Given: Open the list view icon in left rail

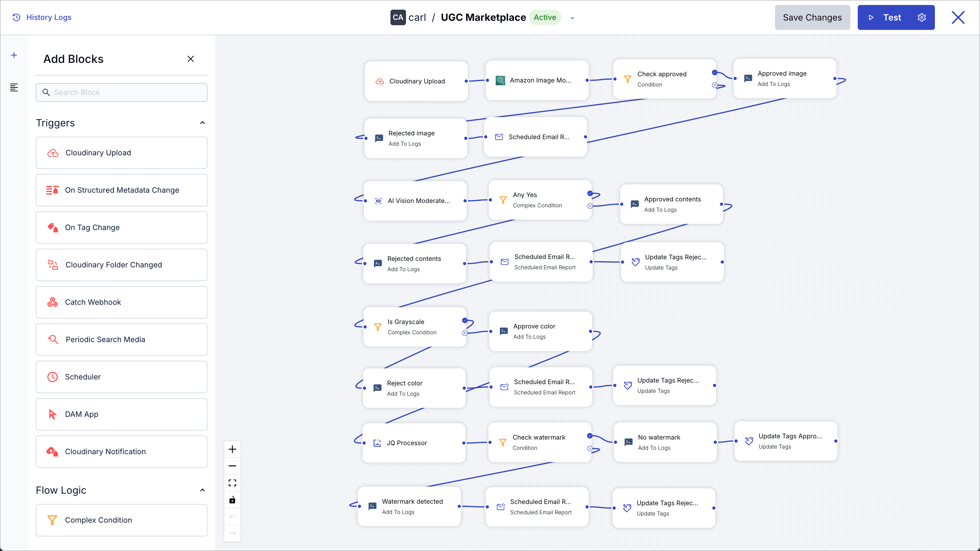Looking at the screenshot, I should tap(14, 87).
